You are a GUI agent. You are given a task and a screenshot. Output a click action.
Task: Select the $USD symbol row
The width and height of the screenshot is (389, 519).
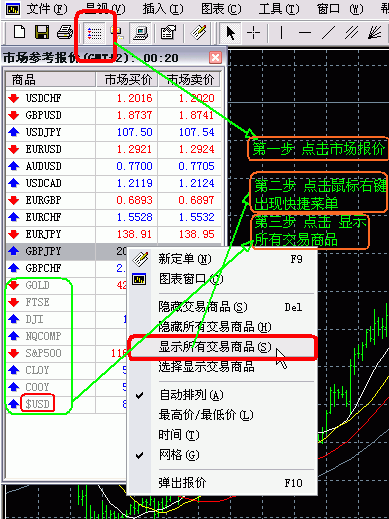(67, 404)
